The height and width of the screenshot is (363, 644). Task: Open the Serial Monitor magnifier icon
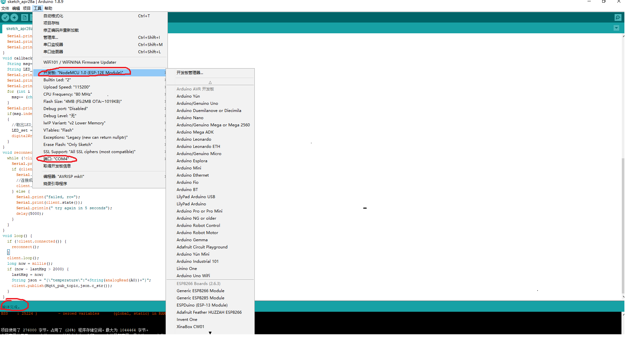(618, 18)
